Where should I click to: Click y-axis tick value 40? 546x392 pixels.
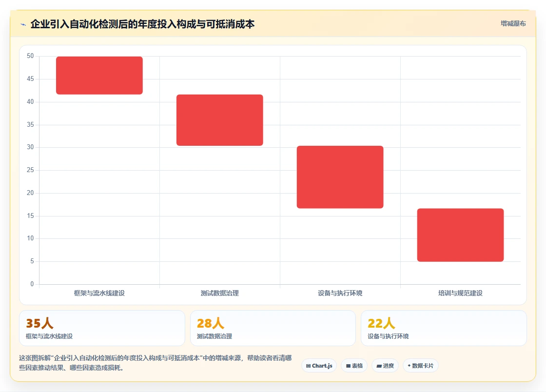tap(30, 101)
